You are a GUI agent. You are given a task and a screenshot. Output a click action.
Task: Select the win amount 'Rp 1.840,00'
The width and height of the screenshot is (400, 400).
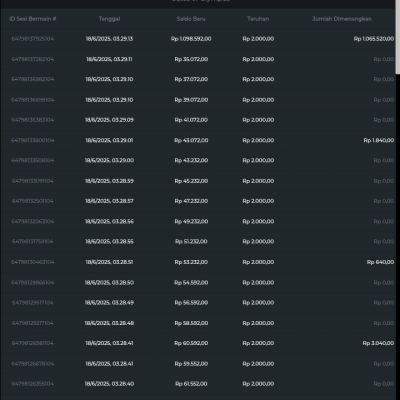point(379,140)
